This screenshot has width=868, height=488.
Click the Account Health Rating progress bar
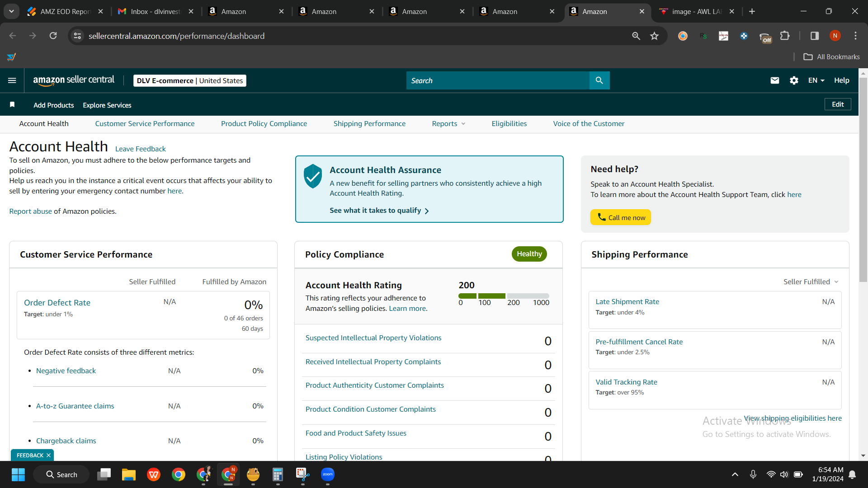coord(504,296)
